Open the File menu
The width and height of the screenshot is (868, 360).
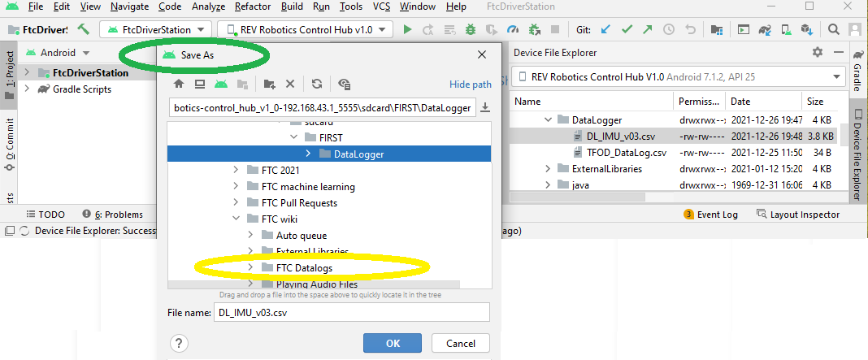[x=35, y=7]
